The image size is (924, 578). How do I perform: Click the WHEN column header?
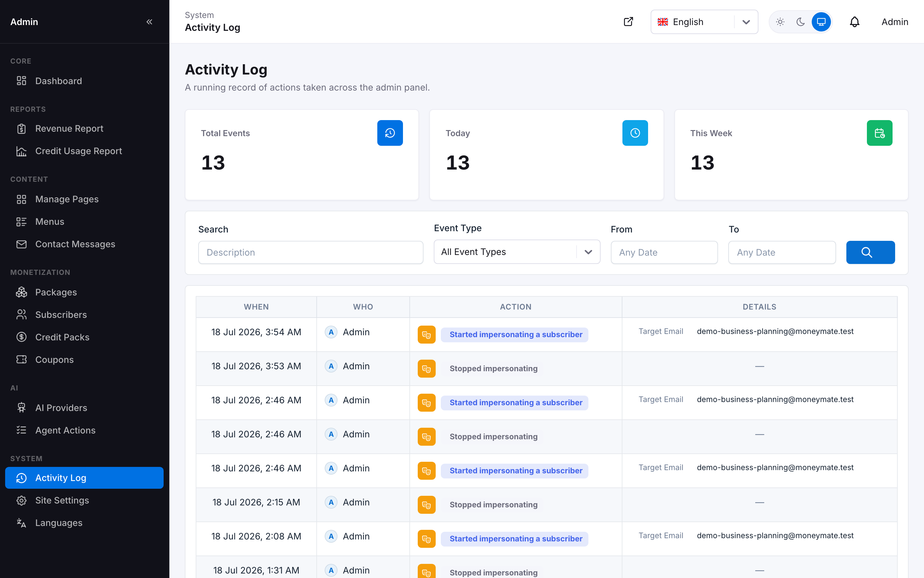[x=256, y=307]
